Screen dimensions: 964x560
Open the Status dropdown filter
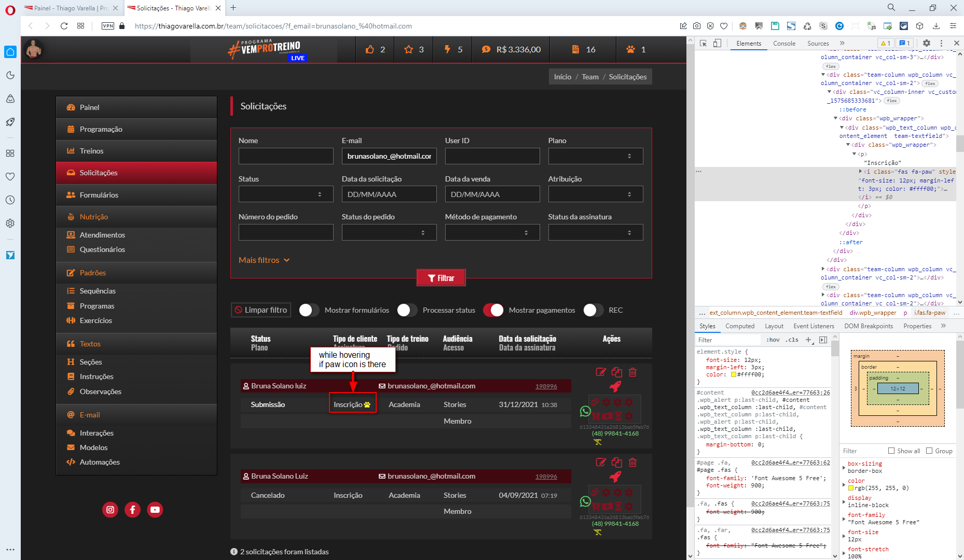[x=286, y=194]
